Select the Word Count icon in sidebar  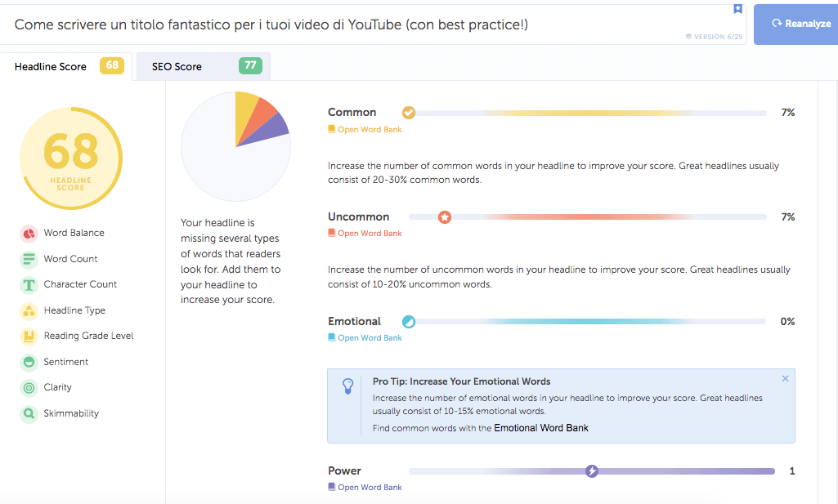[29, 260]
